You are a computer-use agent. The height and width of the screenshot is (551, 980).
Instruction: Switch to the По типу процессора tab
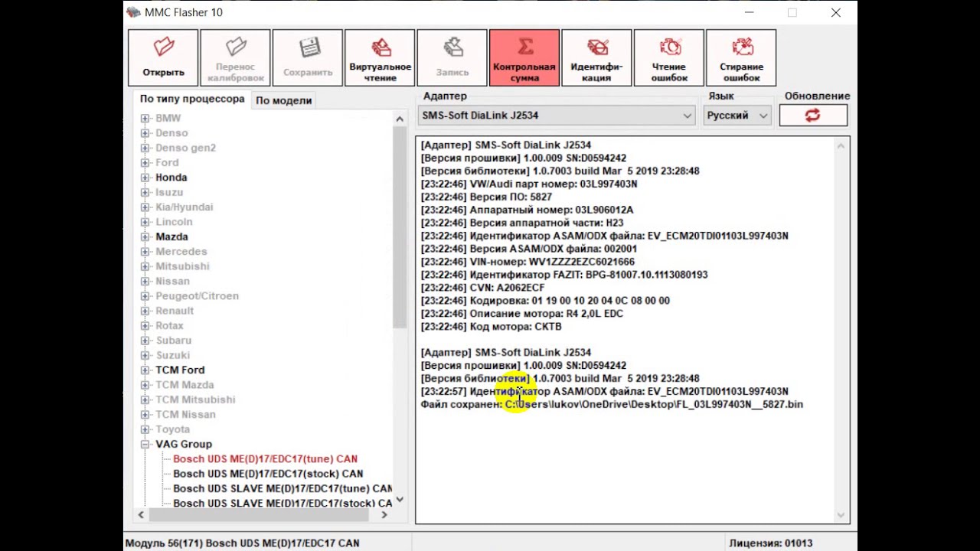192,99
